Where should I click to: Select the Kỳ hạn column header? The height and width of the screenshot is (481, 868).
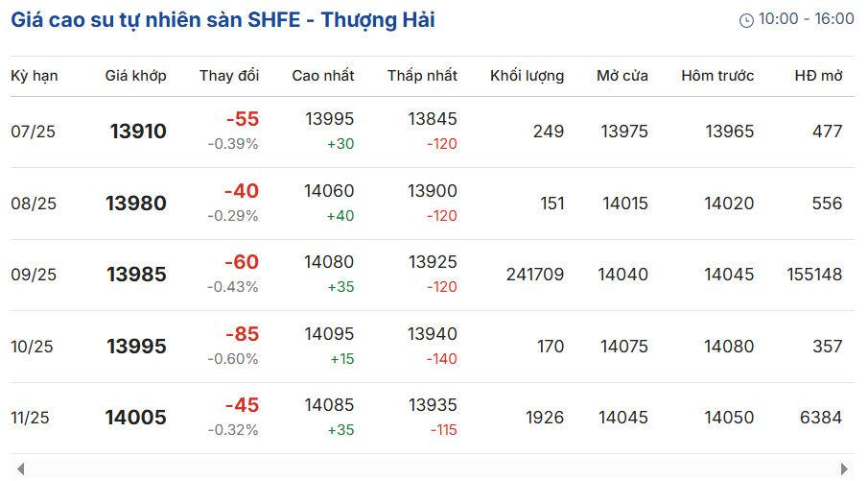(35, 76)
